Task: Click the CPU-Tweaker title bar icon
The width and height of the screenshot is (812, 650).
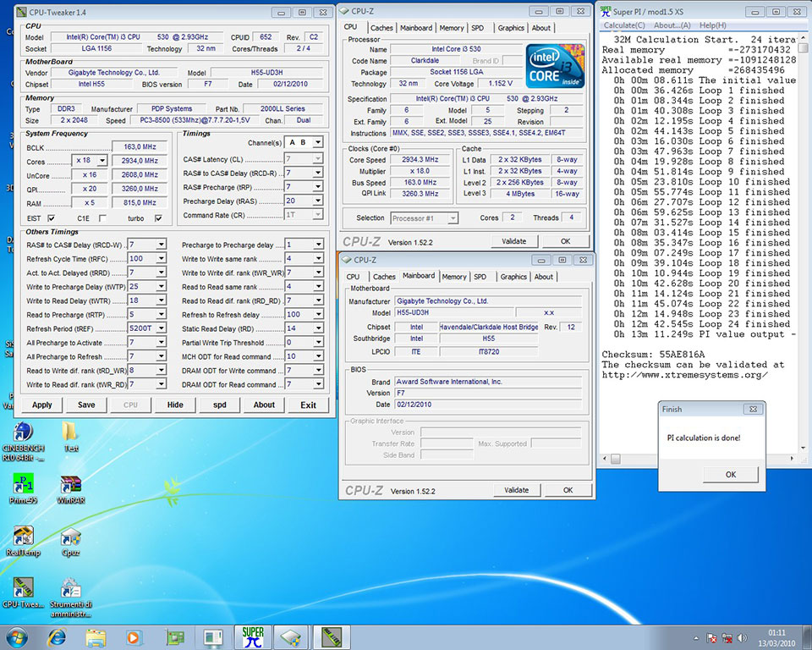Action: coord(22,12)
